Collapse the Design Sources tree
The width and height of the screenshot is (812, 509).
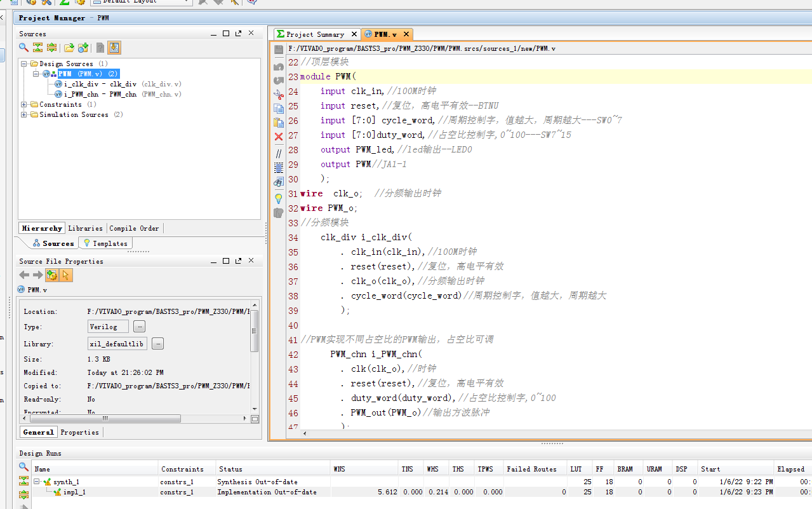tap(23, 64)
